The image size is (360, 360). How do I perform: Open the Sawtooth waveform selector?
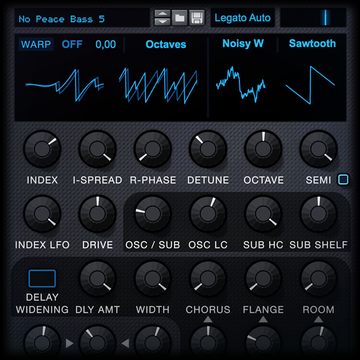[x=312, y=43]
